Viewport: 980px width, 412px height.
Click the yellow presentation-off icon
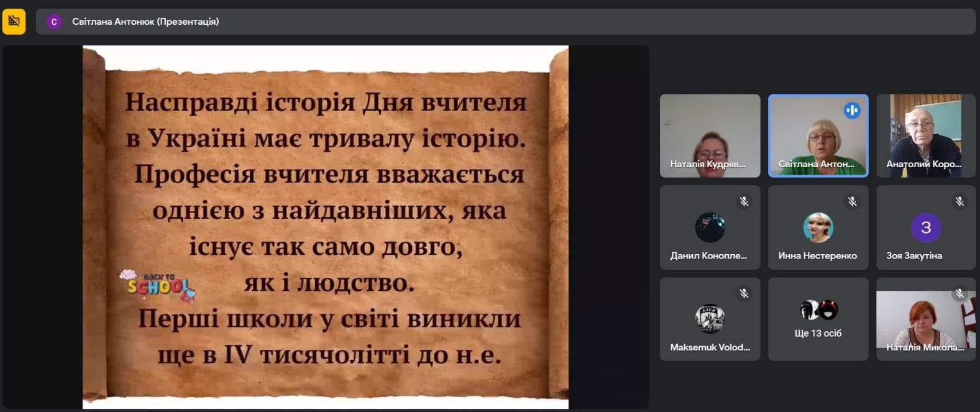(14, 22)
